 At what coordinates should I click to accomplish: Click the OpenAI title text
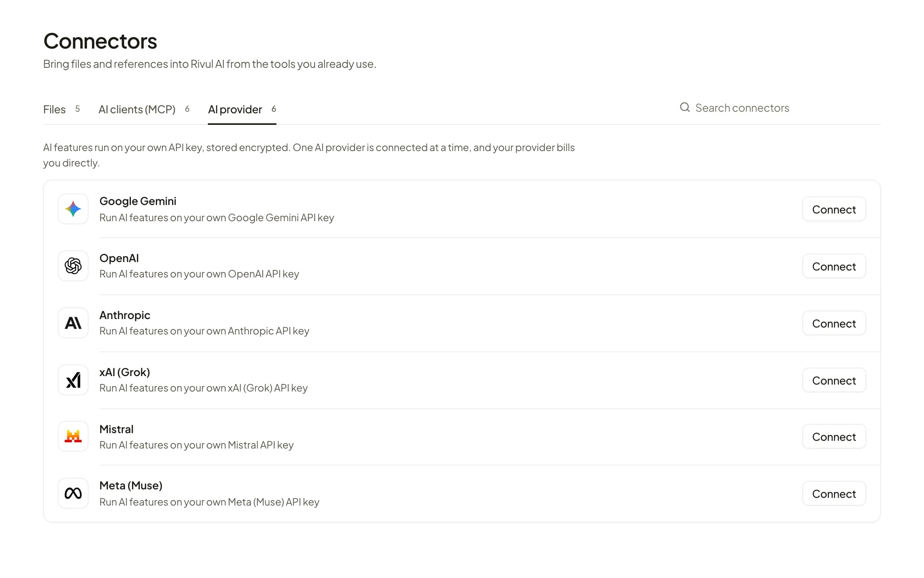click(119, 258)
